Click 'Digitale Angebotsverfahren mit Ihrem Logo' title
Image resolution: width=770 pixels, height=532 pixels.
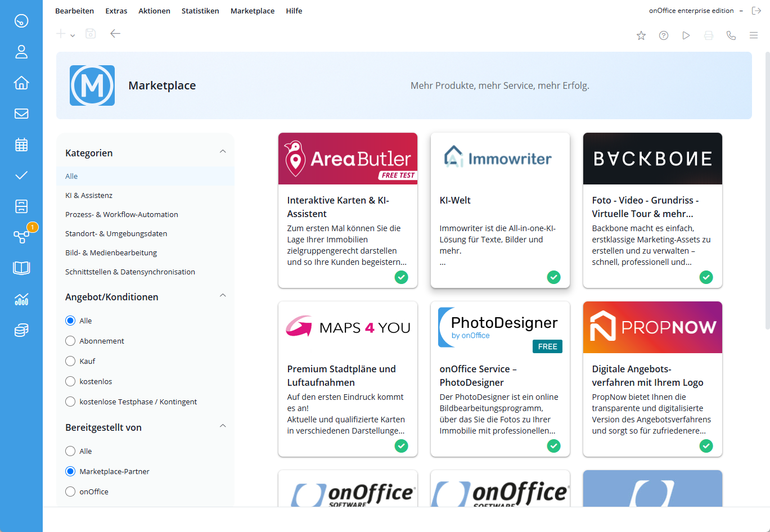647,376
